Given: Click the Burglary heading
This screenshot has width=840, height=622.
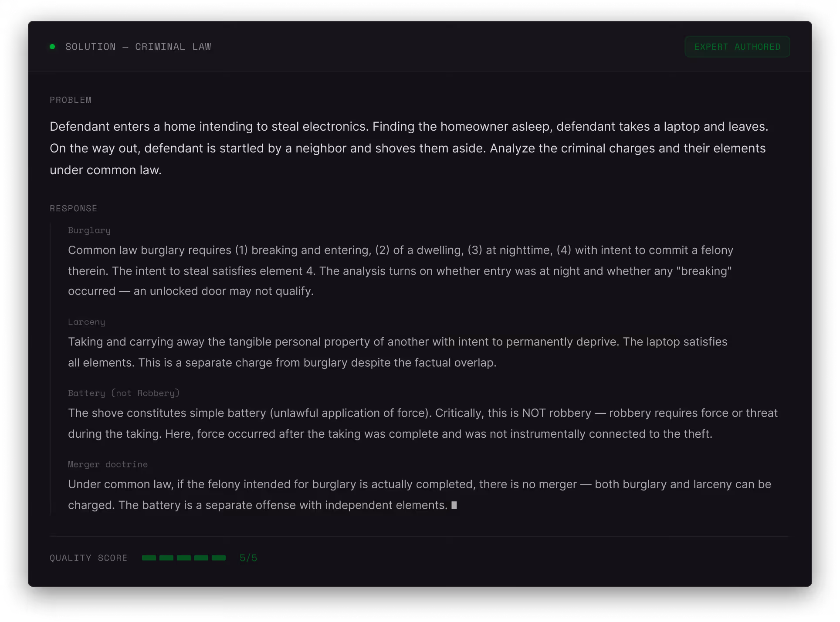Looking at the screenshot, I should 89,230.
